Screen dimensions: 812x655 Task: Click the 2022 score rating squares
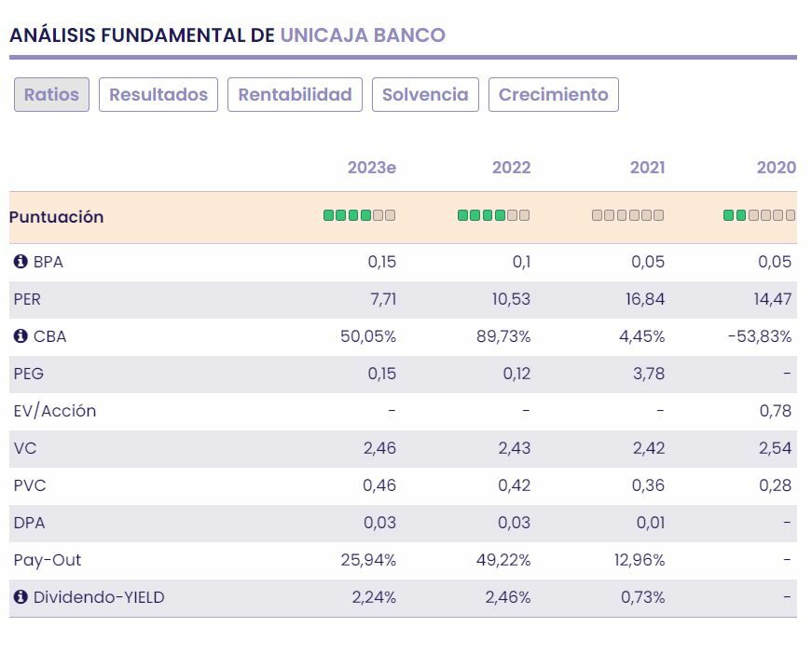pyautogui.click(x=493, y=215)
